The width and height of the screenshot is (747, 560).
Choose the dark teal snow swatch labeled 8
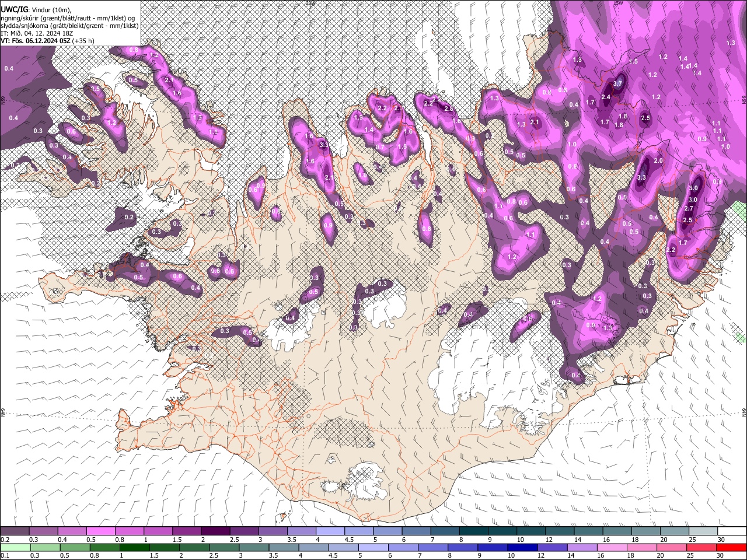tap(474, 531)
